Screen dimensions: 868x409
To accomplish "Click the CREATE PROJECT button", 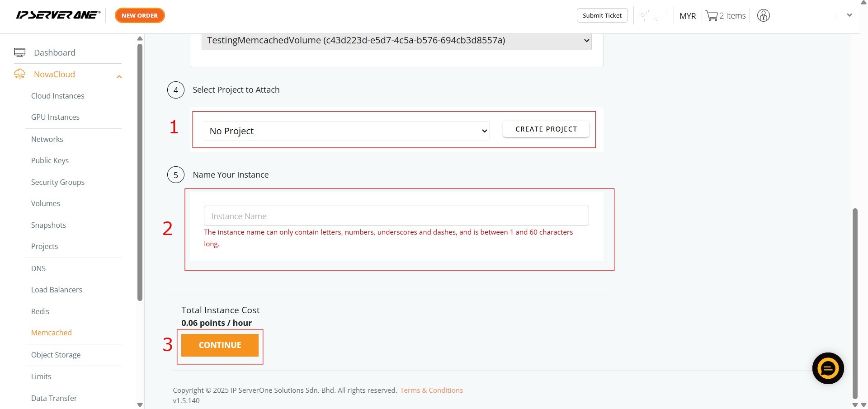I will 546,129.
